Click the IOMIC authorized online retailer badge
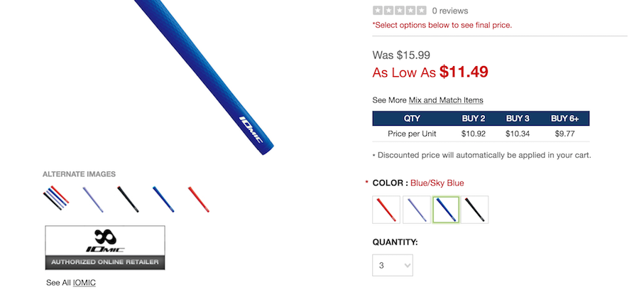 coord(105,247)
